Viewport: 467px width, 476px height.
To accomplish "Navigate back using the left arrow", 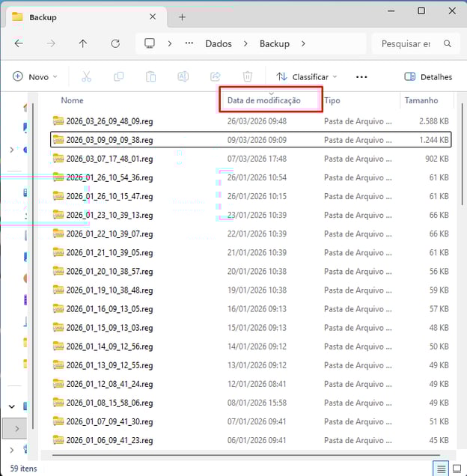I will pyautogui.click(x=19, y=44).
